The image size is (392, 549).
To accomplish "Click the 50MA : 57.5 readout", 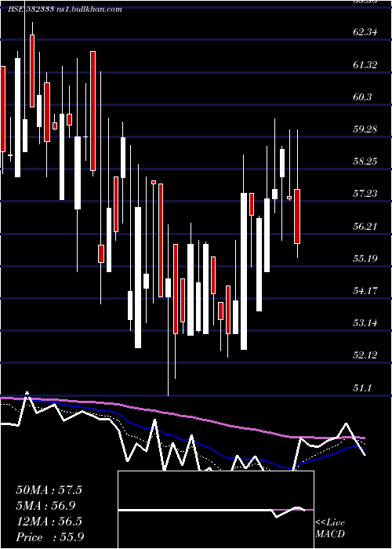I will [49, 490].
